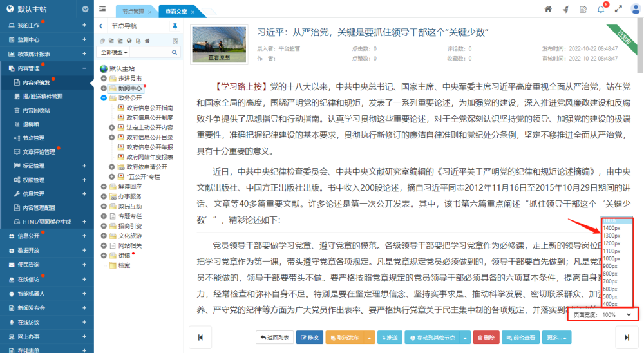Jump to the next article arrow button

626,337
